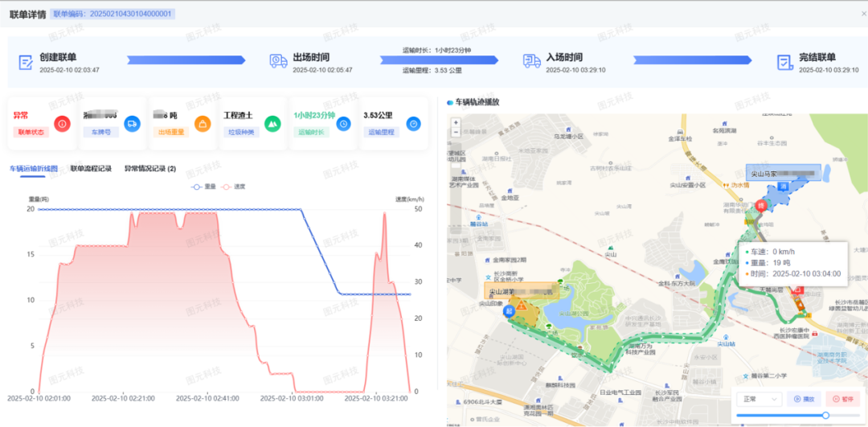Open the 正常 playback speed dropdown
The height and width of the screenshot is (427, 868).
click(759, 398)
